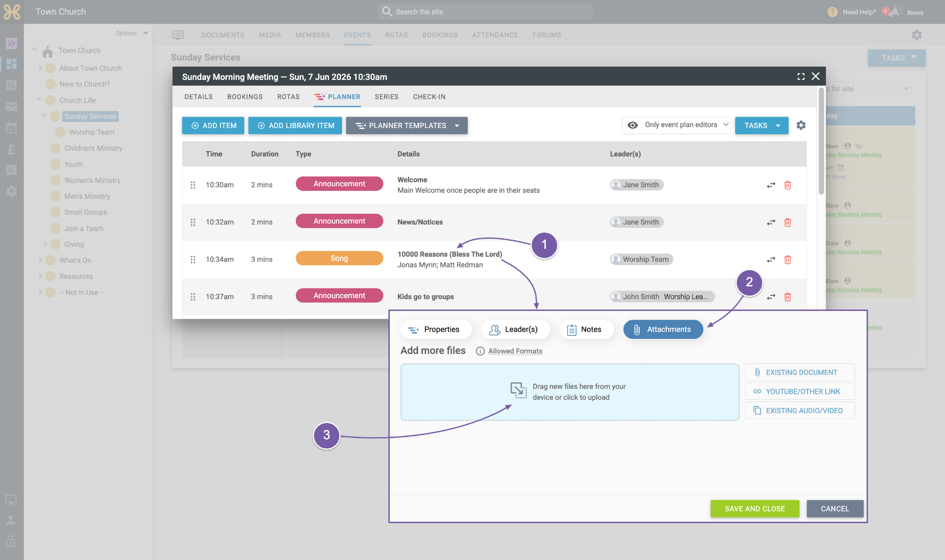Open the Allowed Formats link
Screen dimensions: 945x560
tap(515, 351)
